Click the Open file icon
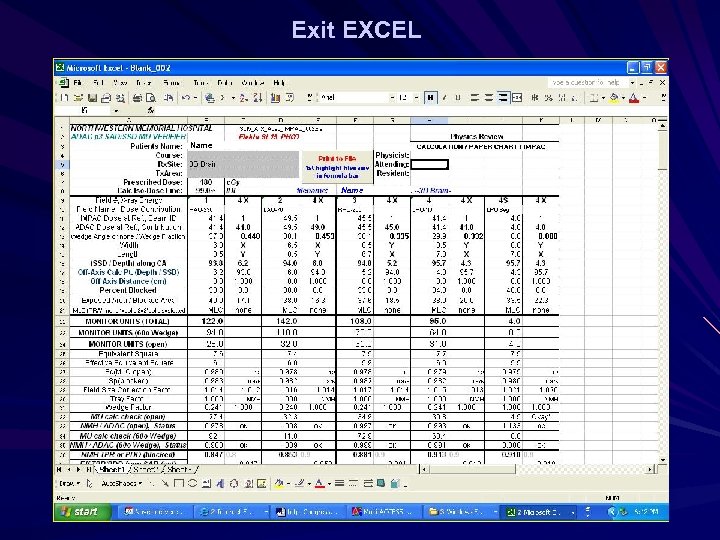 78,98
